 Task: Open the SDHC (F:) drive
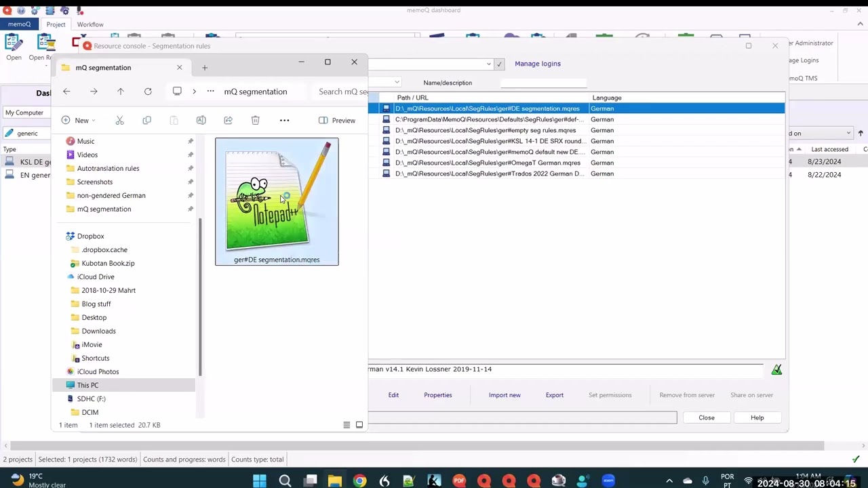[x=91, y=399]
